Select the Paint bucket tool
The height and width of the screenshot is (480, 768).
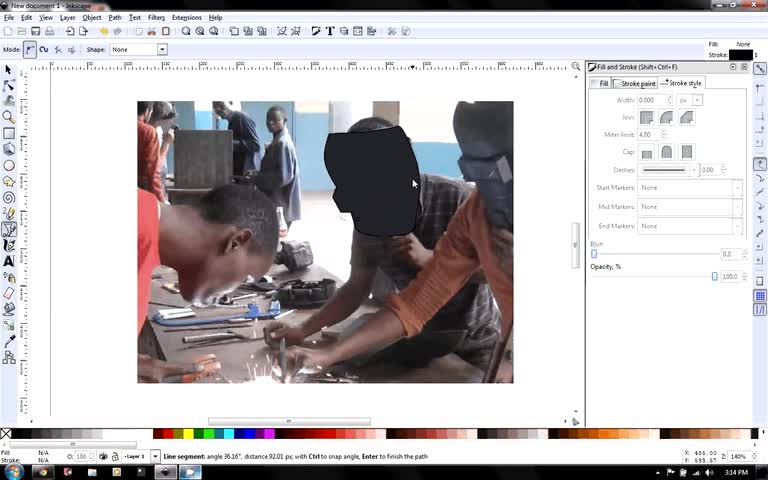click(x=8, y=309)
